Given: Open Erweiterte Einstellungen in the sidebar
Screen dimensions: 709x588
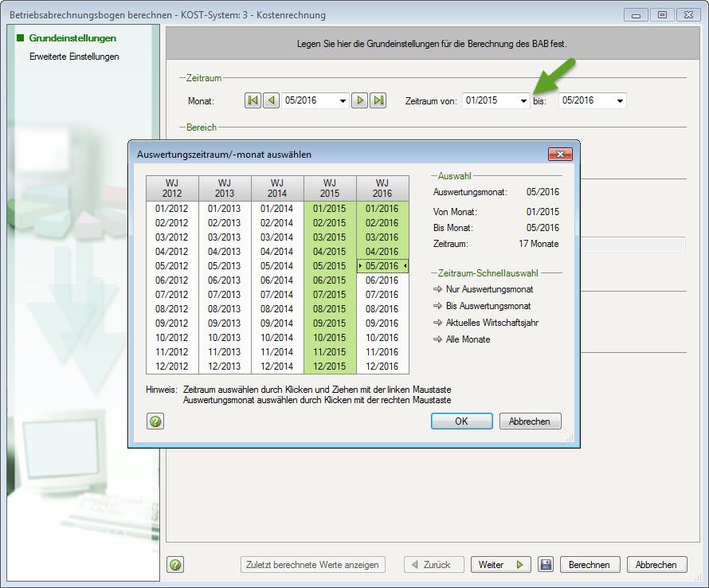Looking at the screenshot, I should 74,57.
